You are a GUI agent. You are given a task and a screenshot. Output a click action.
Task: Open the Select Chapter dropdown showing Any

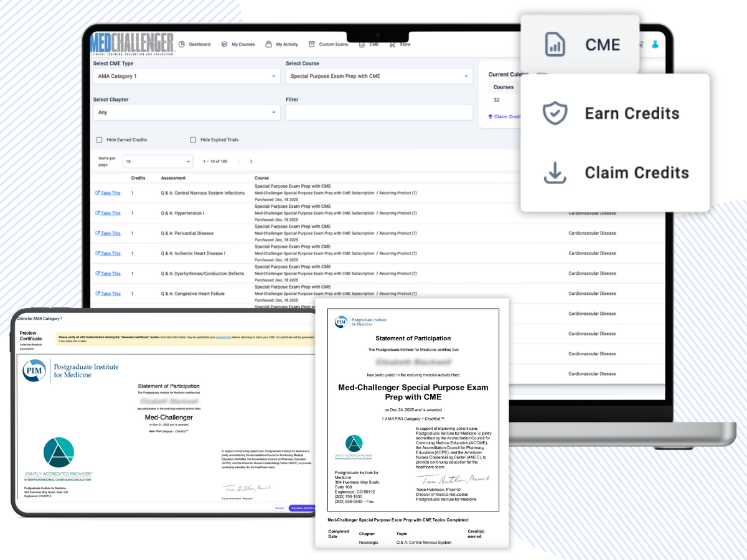(x=187, y=112)
